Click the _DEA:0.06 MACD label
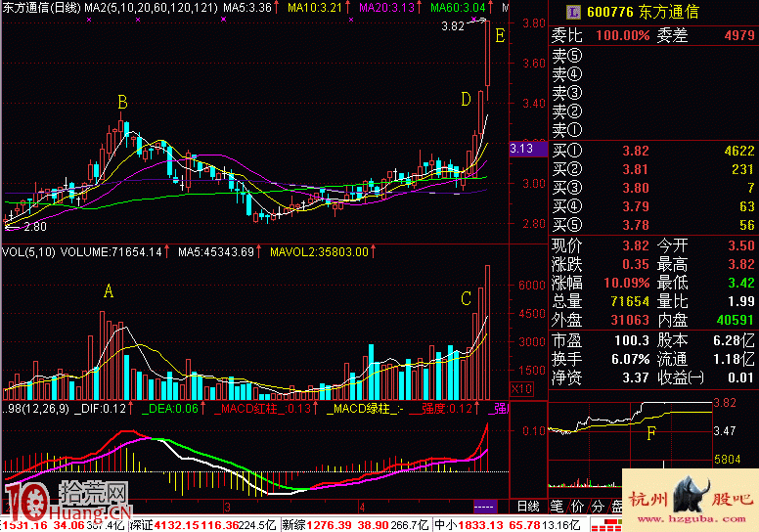The image size is (759, 532). point(170,409)
